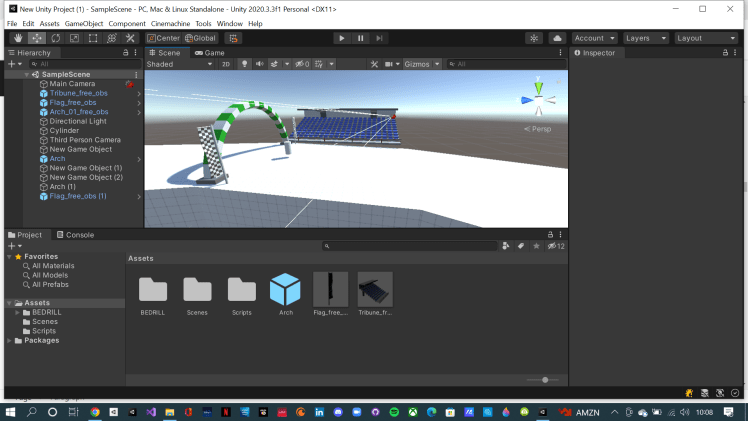Click the Gizmos button in Scene view

pos(417,64)
